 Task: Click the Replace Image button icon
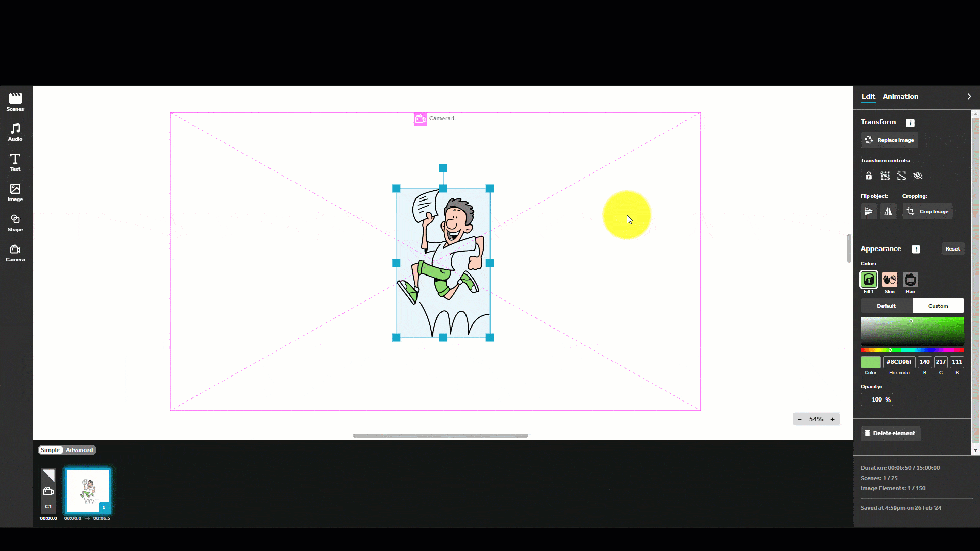868,140
